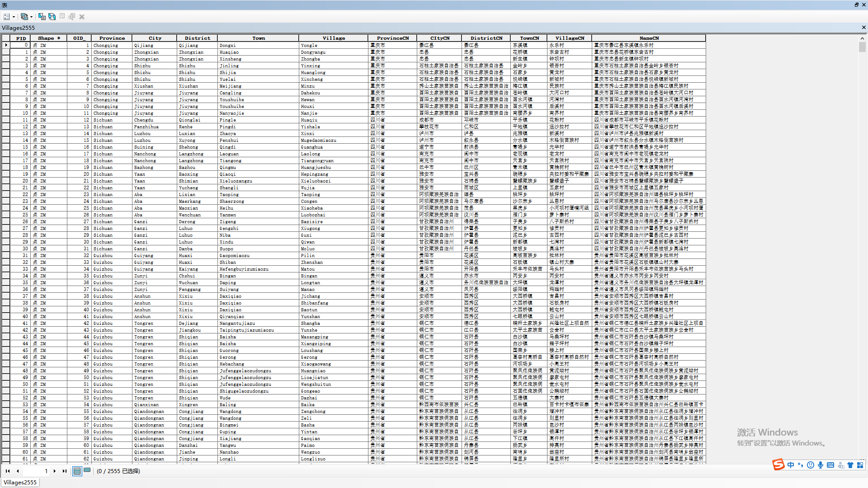Open Table Options menu icon

click(7, 17)
